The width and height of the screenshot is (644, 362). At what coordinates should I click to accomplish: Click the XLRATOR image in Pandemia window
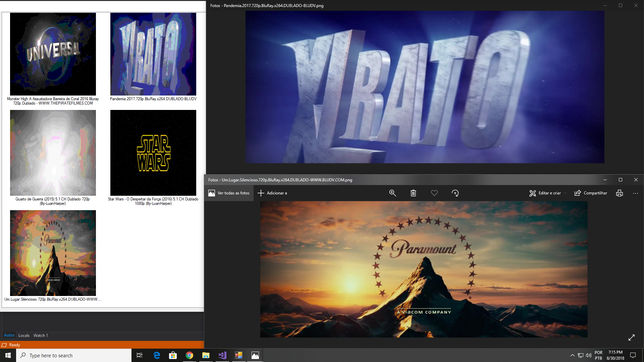(425, 87)
